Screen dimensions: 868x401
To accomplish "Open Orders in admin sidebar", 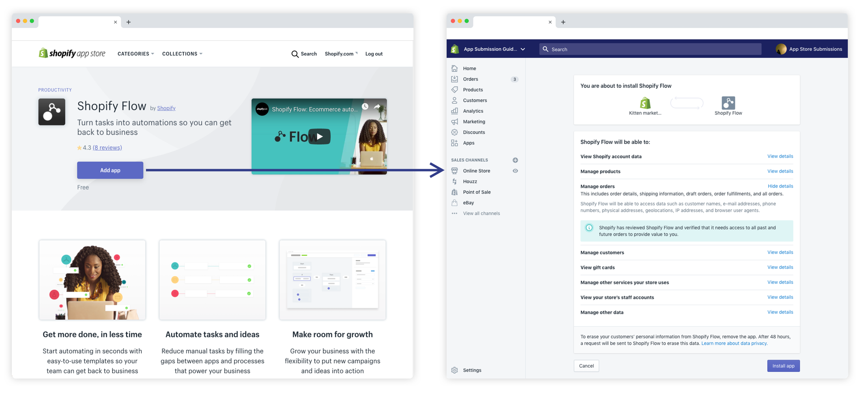I will [470, 79].
